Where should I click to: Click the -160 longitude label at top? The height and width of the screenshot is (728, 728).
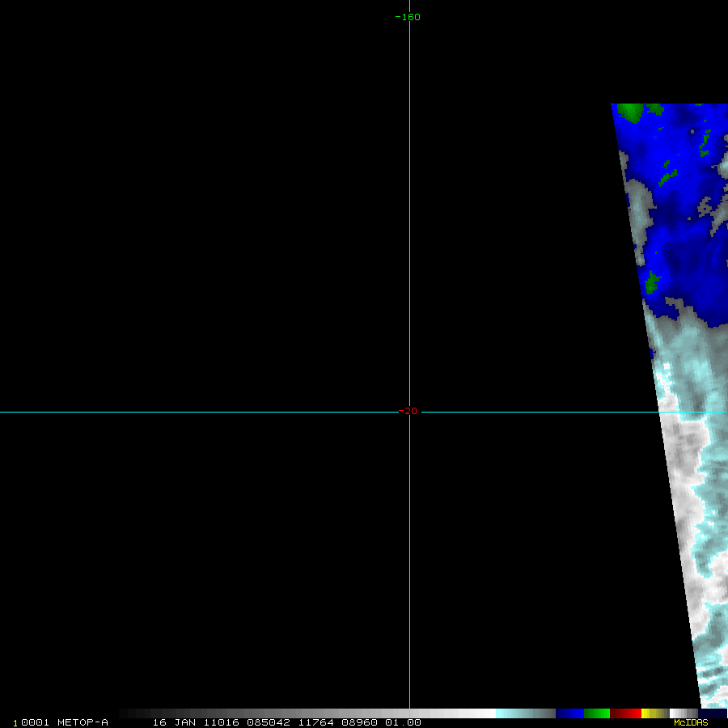pyautogui.click(x=408, y=17)
